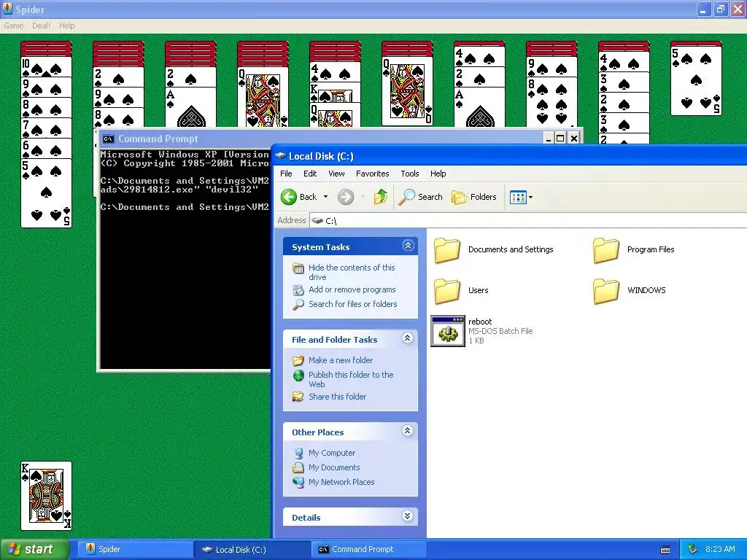Open the Edit menu in Explorer

(x=310, y=174)
